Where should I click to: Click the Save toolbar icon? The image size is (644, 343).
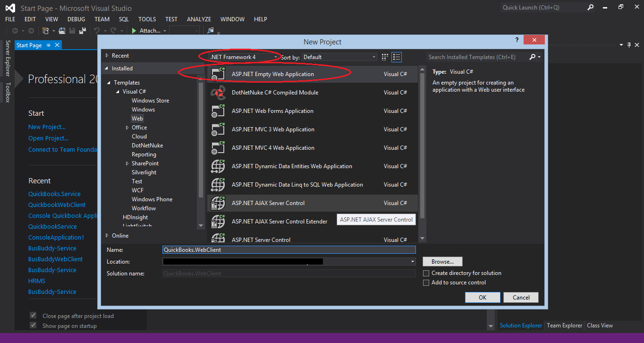pyautogui.click(x=73, y=31)
